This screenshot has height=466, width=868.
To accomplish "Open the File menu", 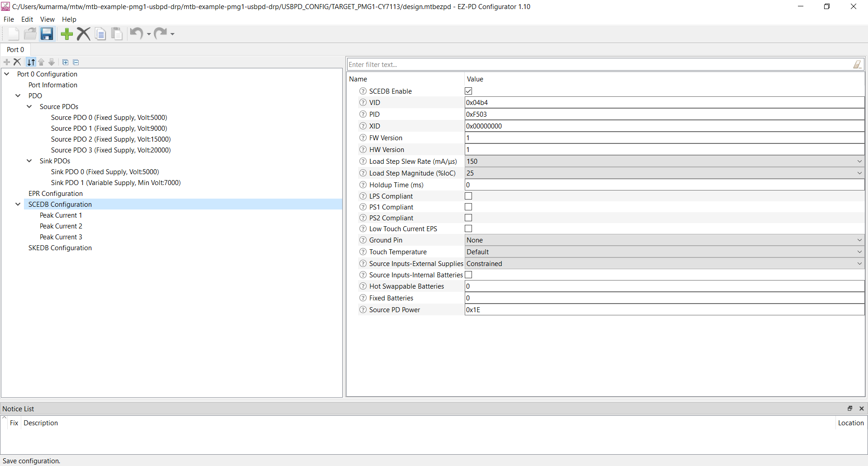I will pyautogui.click(x=9, y=19).
